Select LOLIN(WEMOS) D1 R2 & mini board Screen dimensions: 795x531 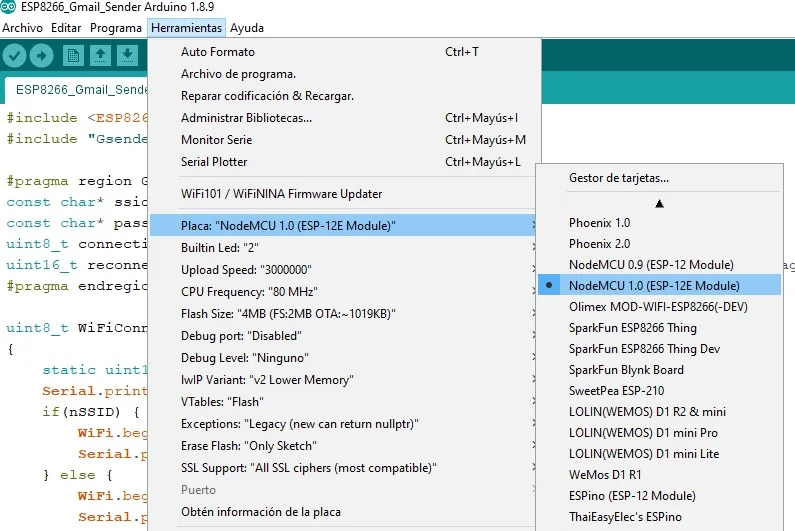(x=659, y=412)
